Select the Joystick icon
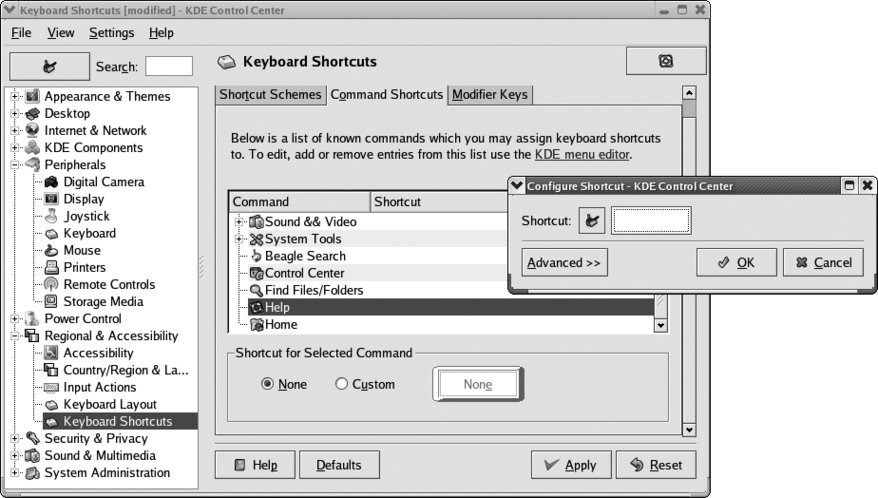Viewport: 878px width, 498px height. pyautogui.click(x=52, y=216)
